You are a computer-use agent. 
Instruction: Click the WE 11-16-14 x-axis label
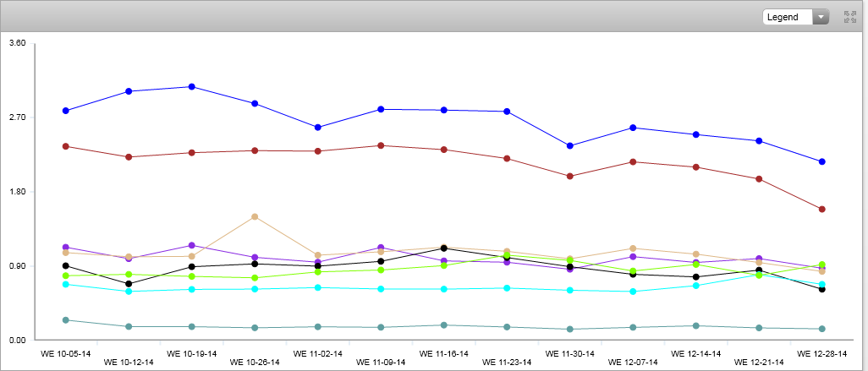click(x=443, y=353)
